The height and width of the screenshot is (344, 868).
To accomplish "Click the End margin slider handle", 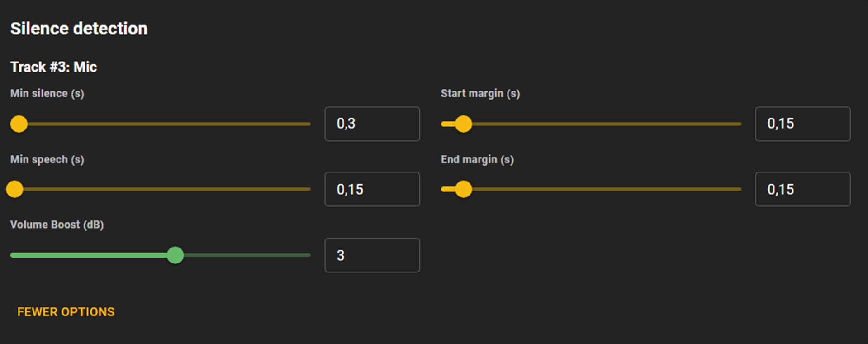I will click(464, 189).
